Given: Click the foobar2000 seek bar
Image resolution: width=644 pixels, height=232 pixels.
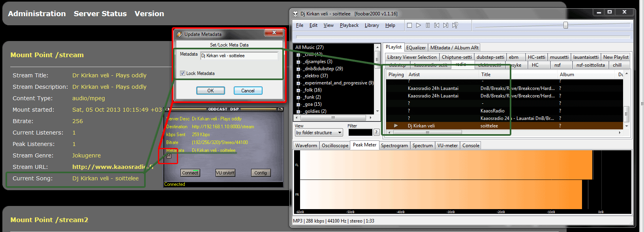Looking at the screenshot, I should [x=463, y=37].
